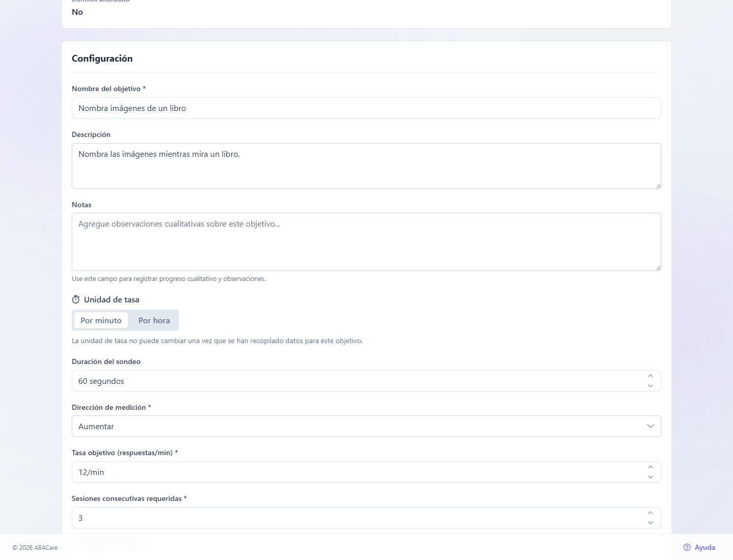
Task: Decrease Duración del sondeo with down arrow
Action: tap(651, 386)
